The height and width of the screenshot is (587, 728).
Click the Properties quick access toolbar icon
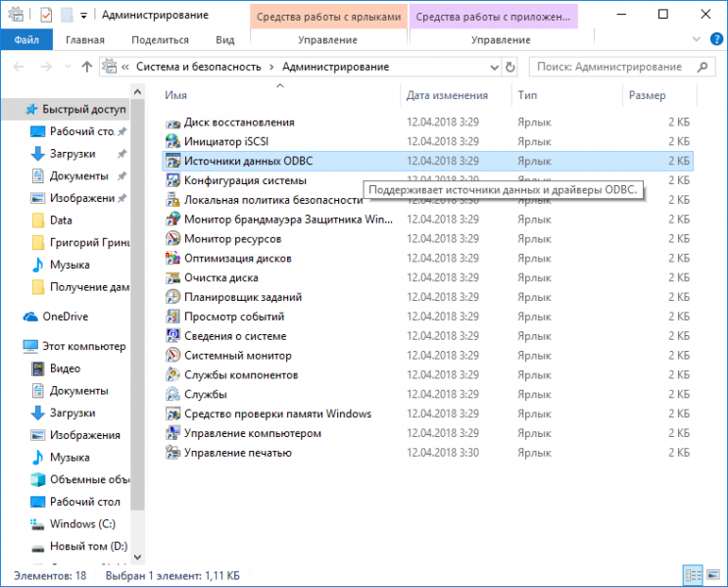coord(46,16)
